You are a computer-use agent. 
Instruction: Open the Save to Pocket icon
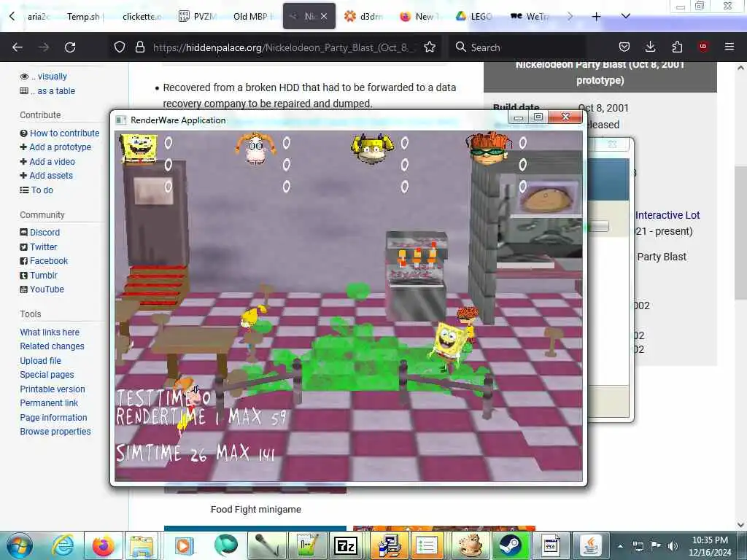624,47
